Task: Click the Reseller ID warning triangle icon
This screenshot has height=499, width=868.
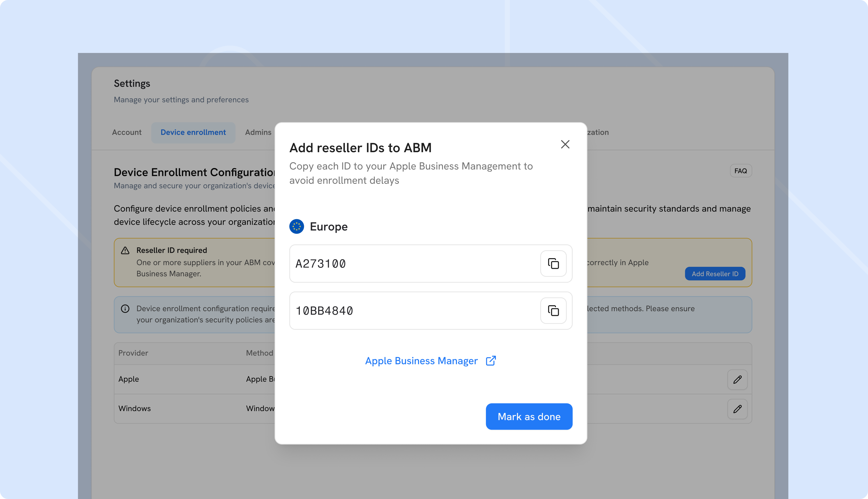Action: click(x=125, y=251)
